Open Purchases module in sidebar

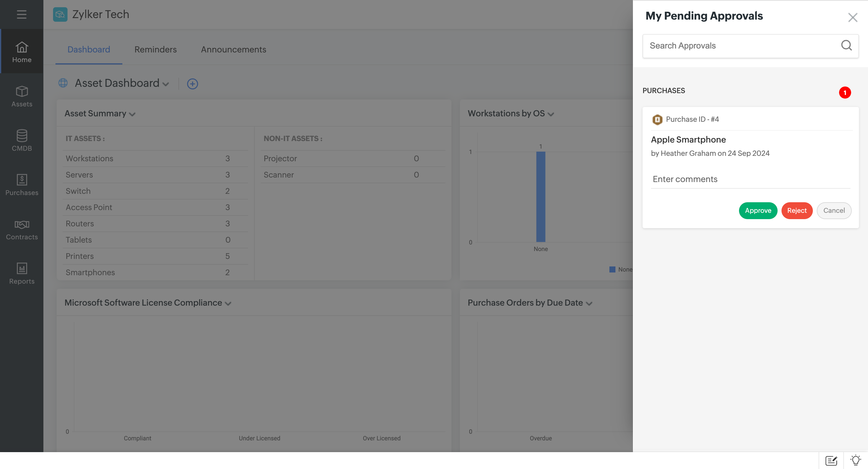click(22, 185)
